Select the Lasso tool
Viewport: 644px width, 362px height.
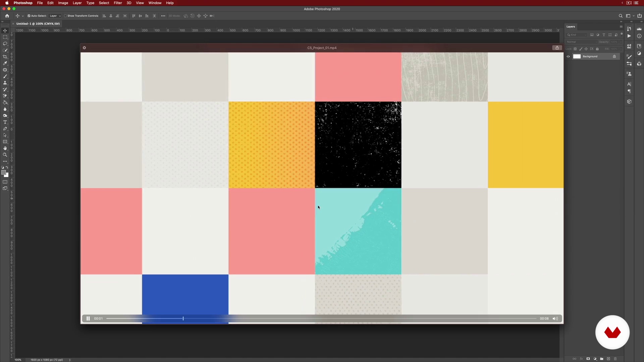coord(5,44)
